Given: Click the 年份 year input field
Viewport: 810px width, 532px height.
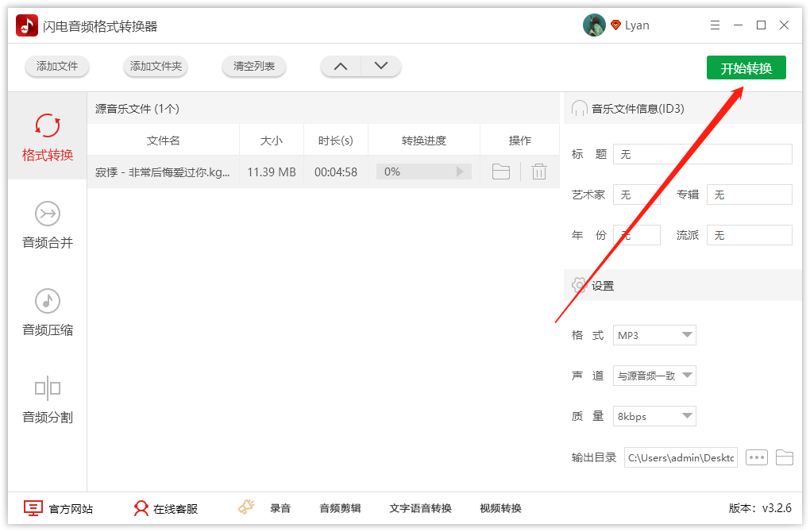Looking at the screenshot, I should [636, 236].
